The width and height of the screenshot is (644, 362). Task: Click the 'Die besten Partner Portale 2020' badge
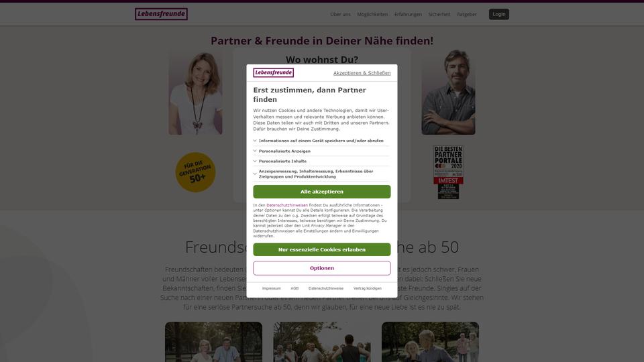tap(448, 172)
